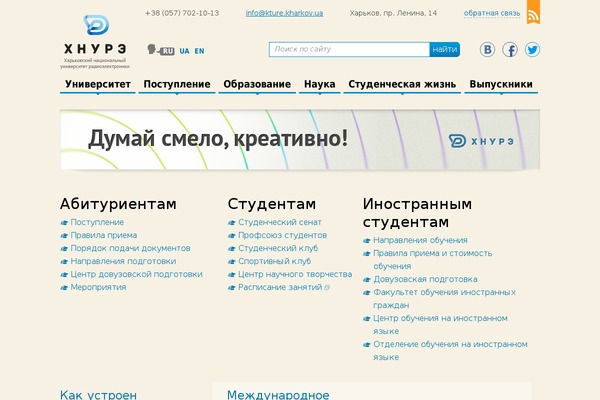600x400 pixels.
Task: Open the Спортивный клуб link
Action: click(274, 261)
